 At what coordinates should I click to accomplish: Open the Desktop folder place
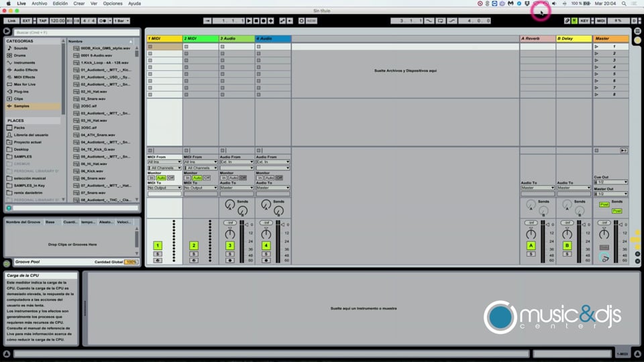tap(21, 149)
